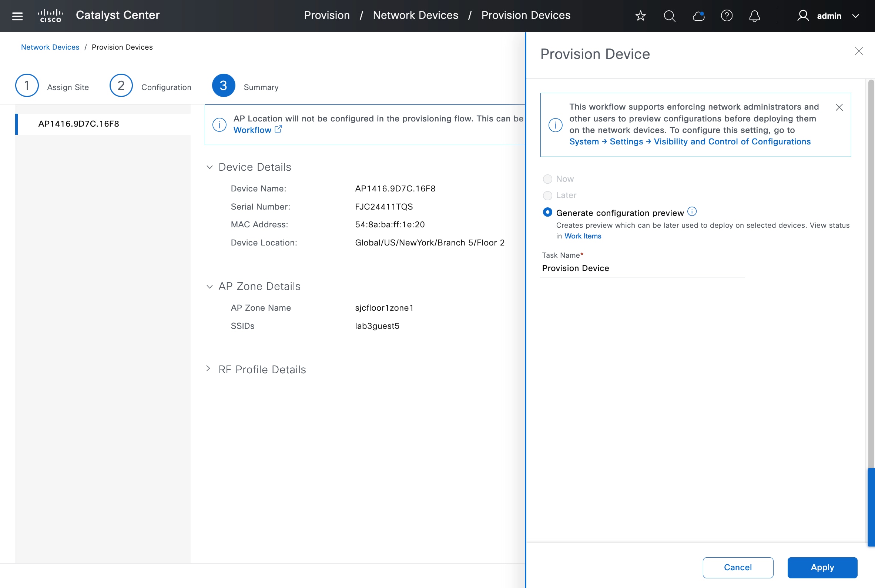Dismiss the workflow info banner
The width and height of the screenshot is (875, 588).
tap(839, 107)
